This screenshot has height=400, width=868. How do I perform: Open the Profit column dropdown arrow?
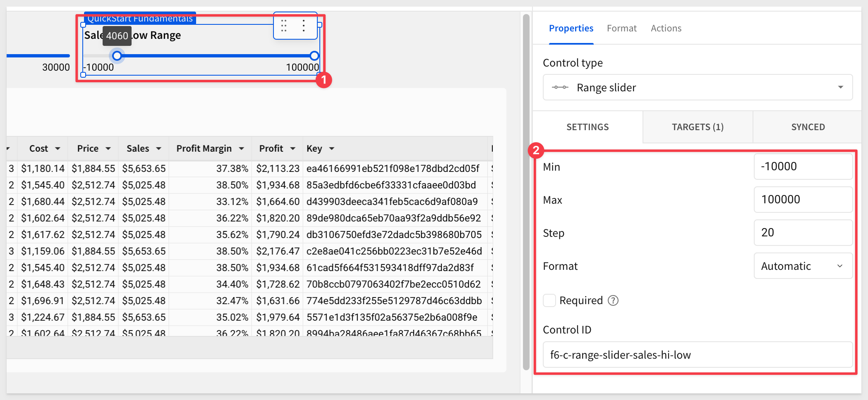[x=293, y=148]
